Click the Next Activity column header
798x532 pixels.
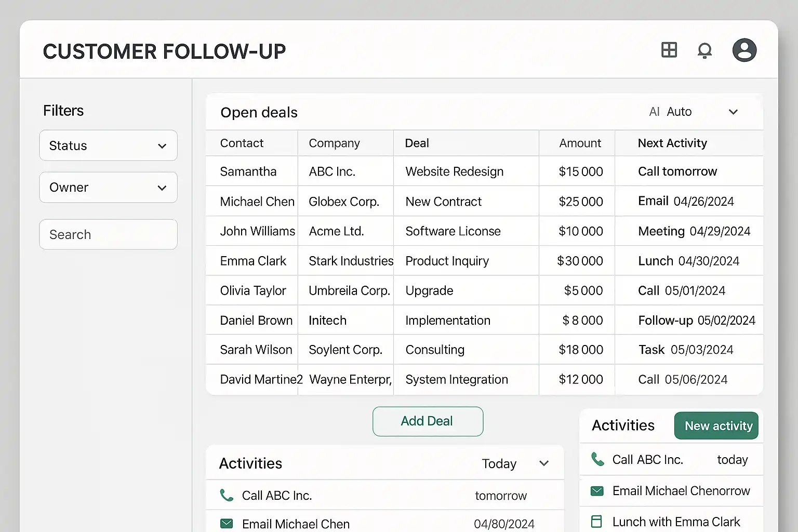coord(672,143)
